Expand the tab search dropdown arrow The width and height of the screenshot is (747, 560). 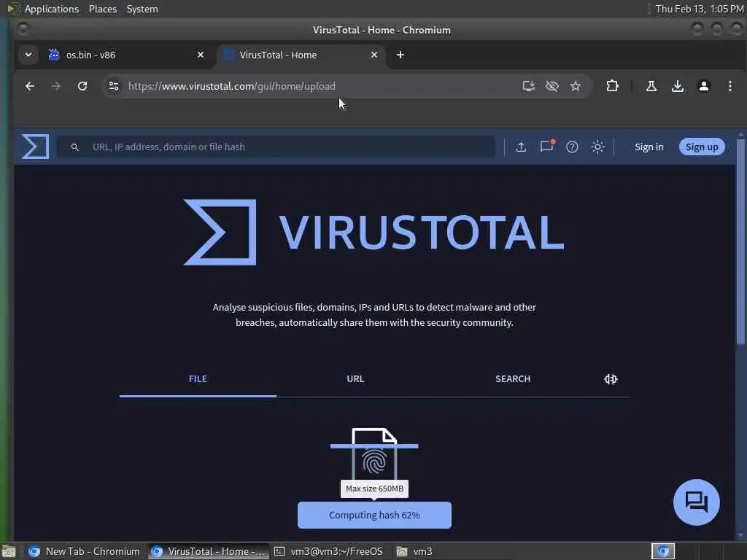pyautogui.click(x=28, y=55)
